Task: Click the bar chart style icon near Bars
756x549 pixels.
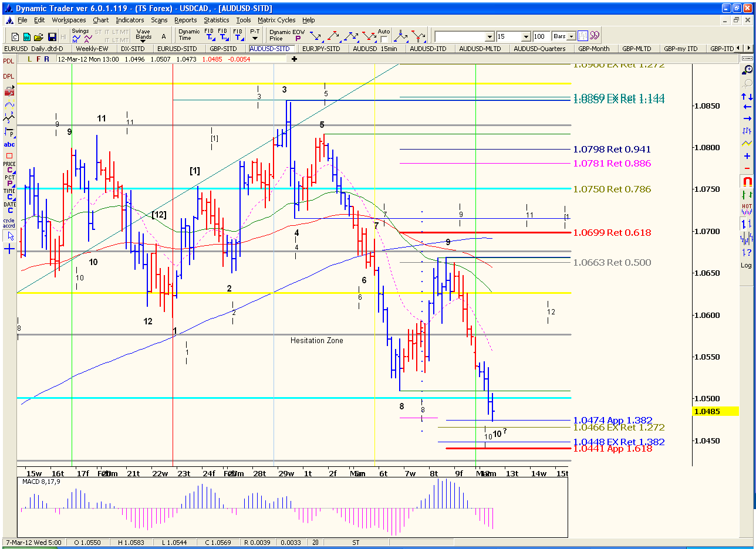Action: [x=583, y=36]
